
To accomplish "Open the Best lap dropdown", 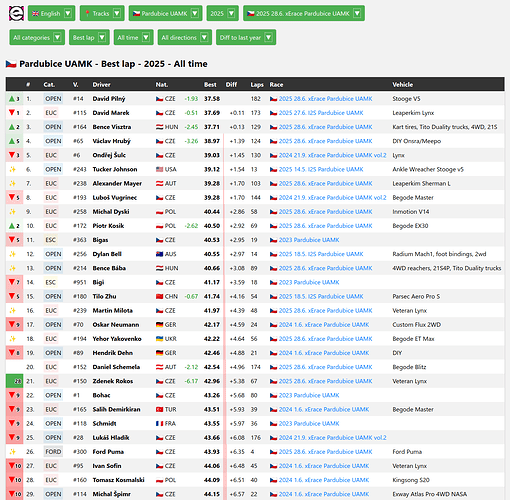I will click(89, 37).
